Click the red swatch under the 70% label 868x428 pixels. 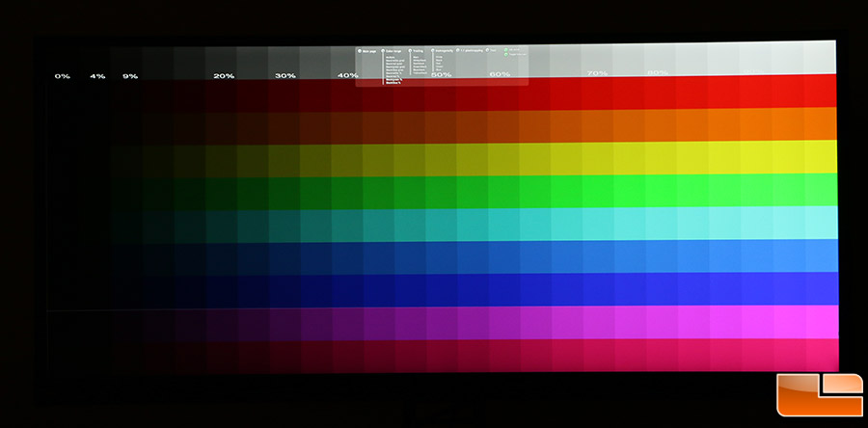click(x=599, y=92)
